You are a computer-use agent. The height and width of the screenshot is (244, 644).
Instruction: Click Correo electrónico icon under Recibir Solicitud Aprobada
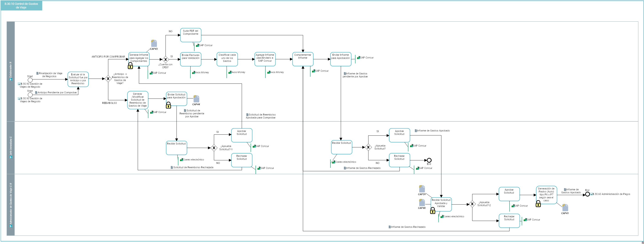point(442,217)
